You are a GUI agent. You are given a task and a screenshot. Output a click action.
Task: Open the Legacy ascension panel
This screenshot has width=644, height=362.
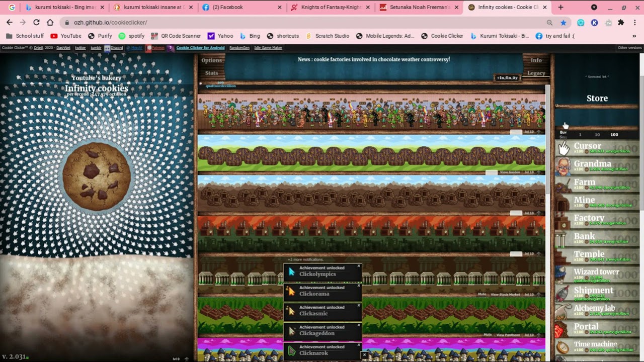pos(536,73)
